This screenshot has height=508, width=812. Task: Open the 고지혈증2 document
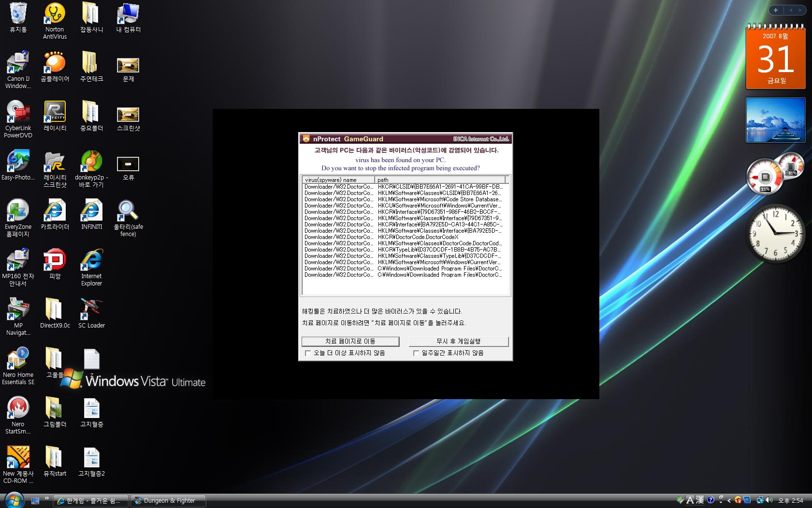coord(91,462)
